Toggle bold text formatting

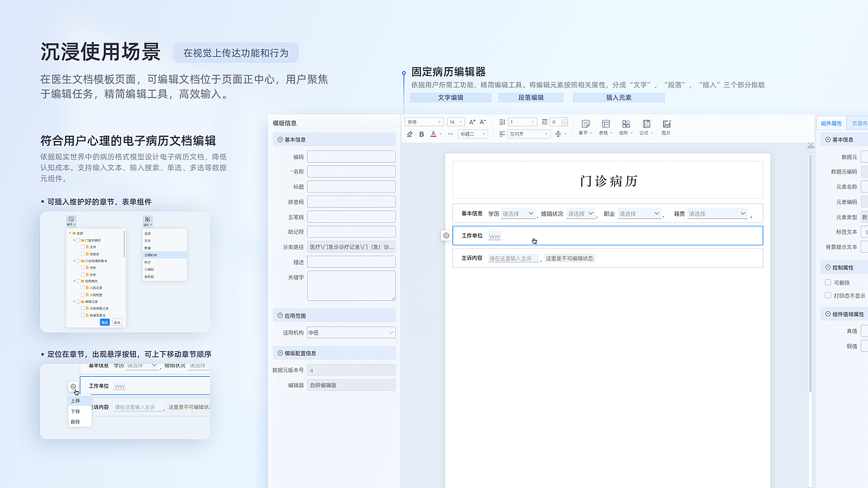tap(420, 134)
